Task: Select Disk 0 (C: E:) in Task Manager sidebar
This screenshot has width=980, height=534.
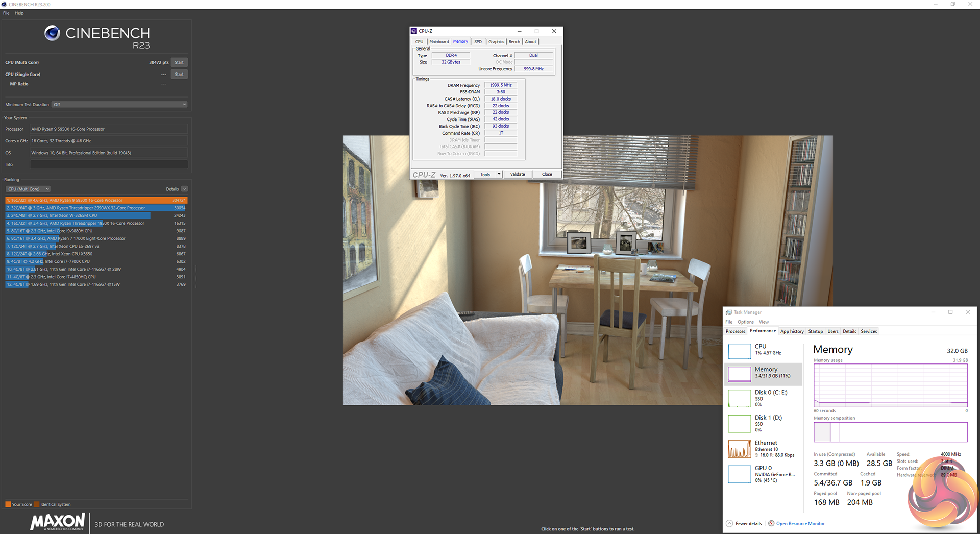Action: (x=764, y=398)
